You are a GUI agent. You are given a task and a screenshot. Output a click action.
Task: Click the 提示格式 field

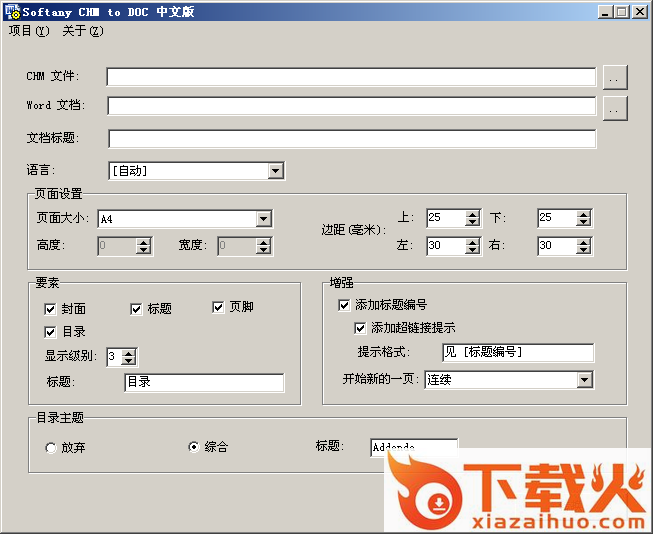(x=518, y=352)
